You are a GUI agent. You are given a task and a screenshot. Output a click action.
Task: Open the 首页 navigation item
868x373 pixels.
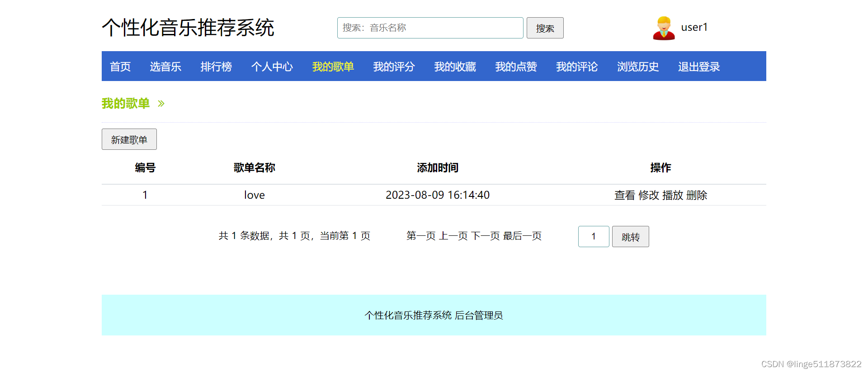120,67
